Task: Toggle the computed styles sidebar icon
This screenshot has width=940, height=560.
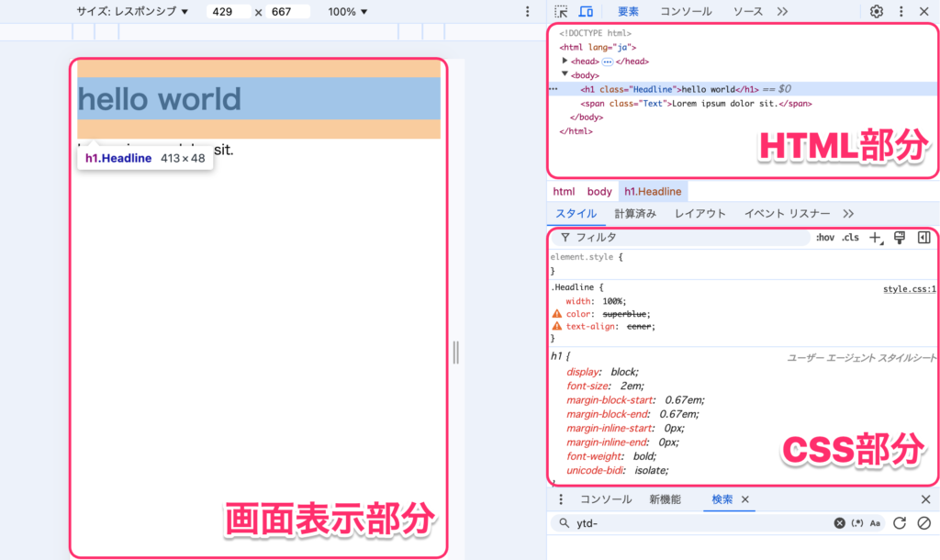Action: pyautogui.click(x=923, y=238)
